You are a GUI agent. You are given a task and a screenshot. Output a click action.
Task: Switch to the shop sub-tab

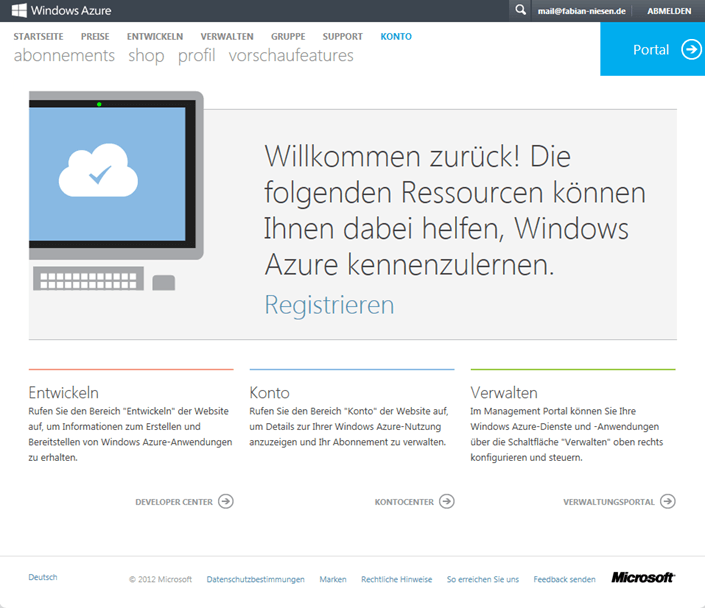click(146, 56)
